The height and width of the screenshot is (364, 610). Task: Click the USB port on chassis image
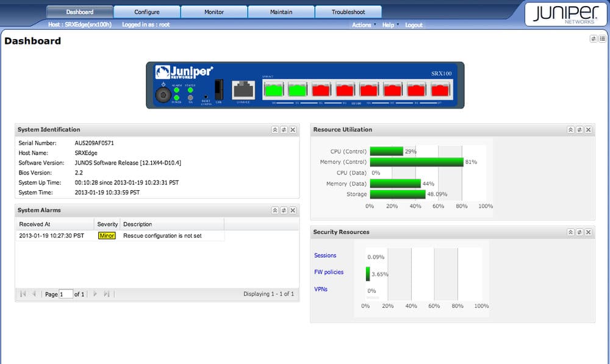(219, 90)
